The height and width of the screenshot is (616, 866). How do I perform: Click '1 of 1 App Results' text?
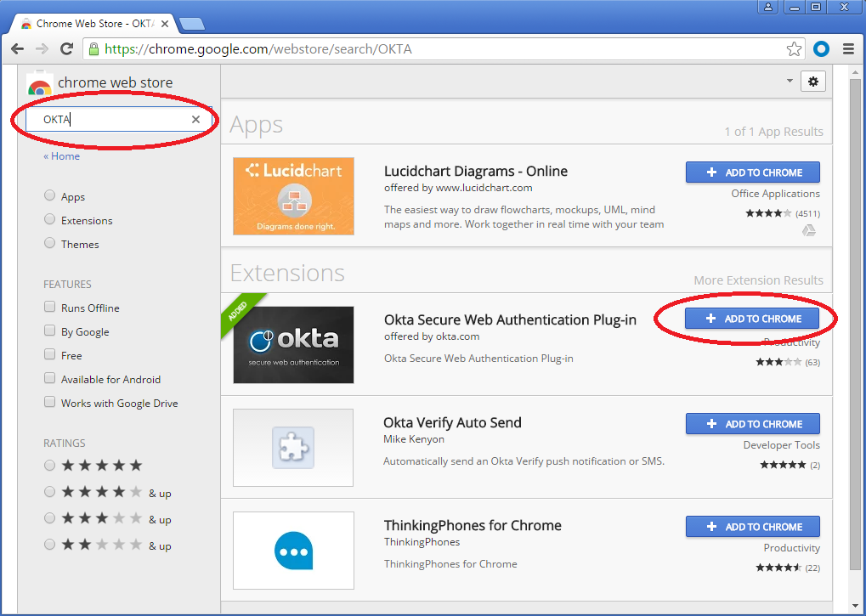coord(773,132)
